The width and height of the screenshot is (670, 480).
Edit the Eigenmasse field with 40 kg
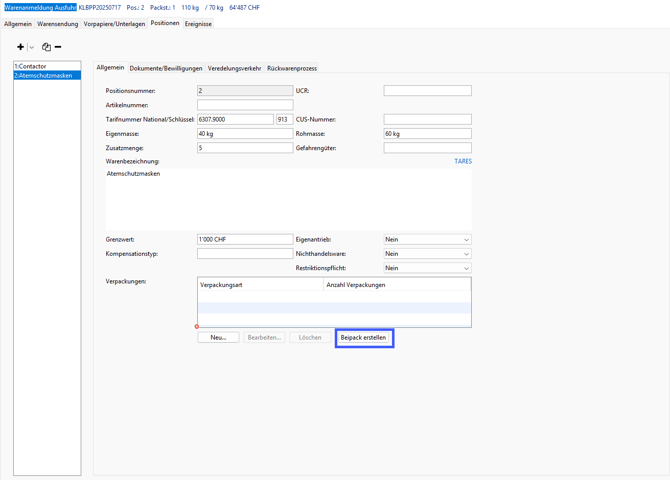click(245, 134)
